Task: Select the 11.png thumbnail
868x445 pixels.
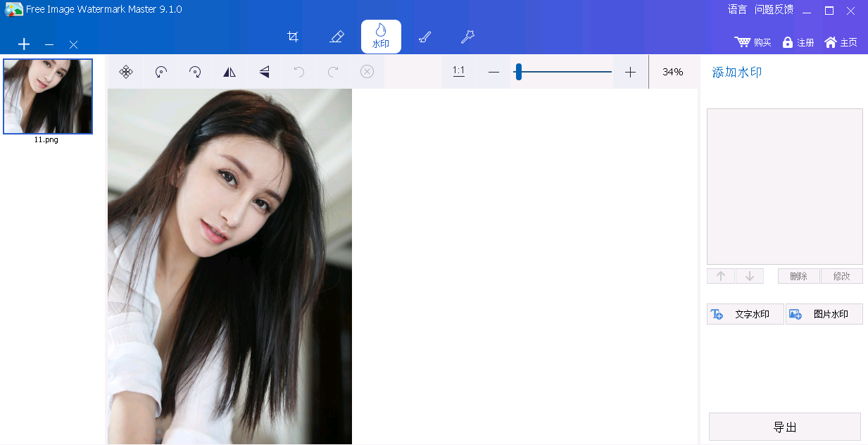Action: pos(48,96)
